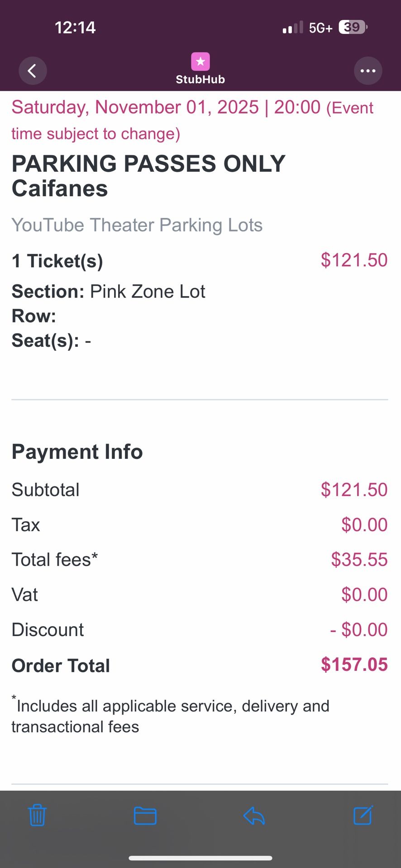Image resolution: width=401 pixels, height=868 pixels.
Task: Tap the battery indicator in the status bar
Action: pos(353,28)
